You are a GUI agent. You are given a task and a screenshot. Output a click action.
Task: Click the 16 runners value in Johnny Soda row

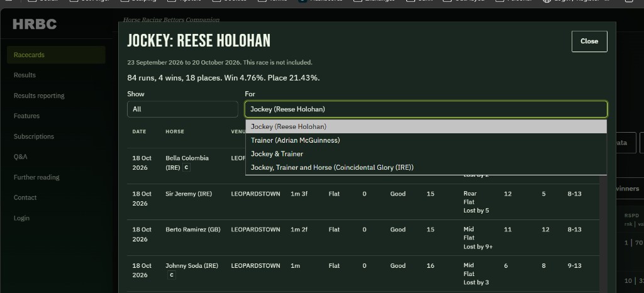pos(430,265)
